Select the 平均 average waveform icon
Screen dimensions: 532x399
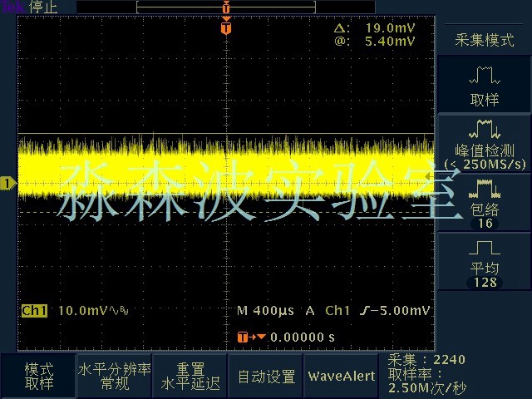(x=485, y=248)
